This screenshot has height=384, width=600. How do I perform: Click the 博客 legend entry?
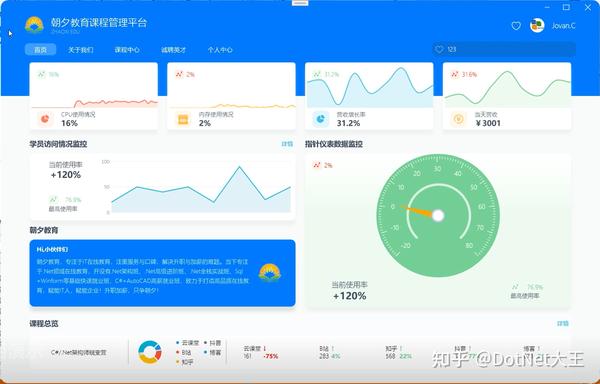coord(212,352)
